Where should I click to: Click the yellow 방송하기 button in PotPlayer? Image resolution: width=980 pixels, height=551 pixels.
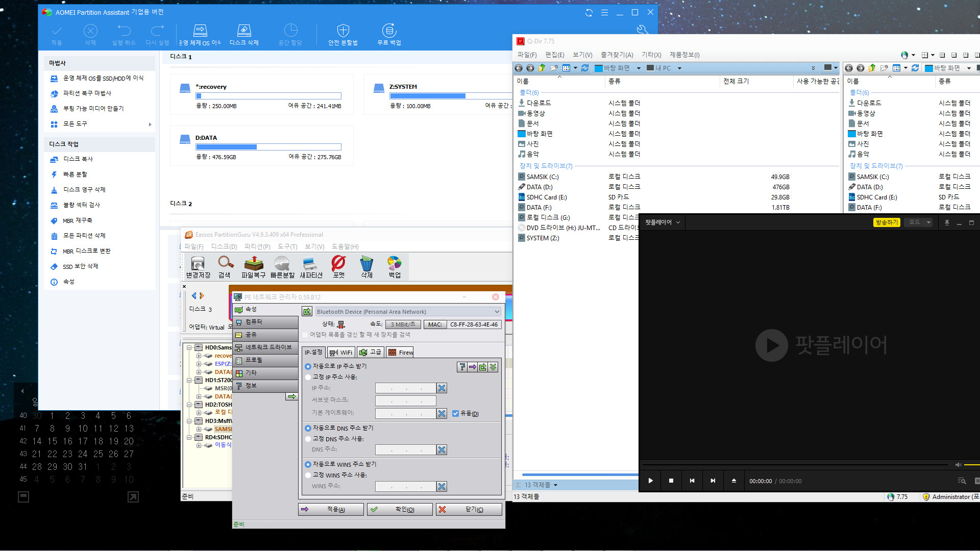click(887, 222)
